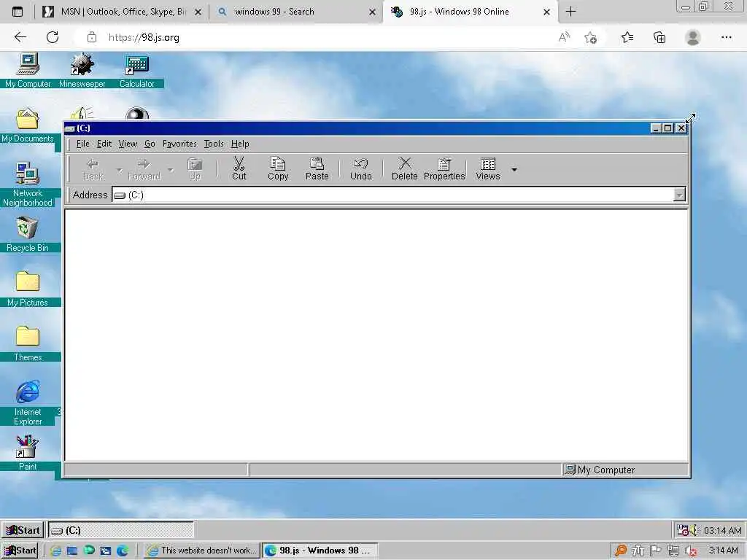Image resolution: width=747 pixels, height=560 pixels.
Task: Switch to the windows 99 Search tab
Action: click(x=295, y=12)
